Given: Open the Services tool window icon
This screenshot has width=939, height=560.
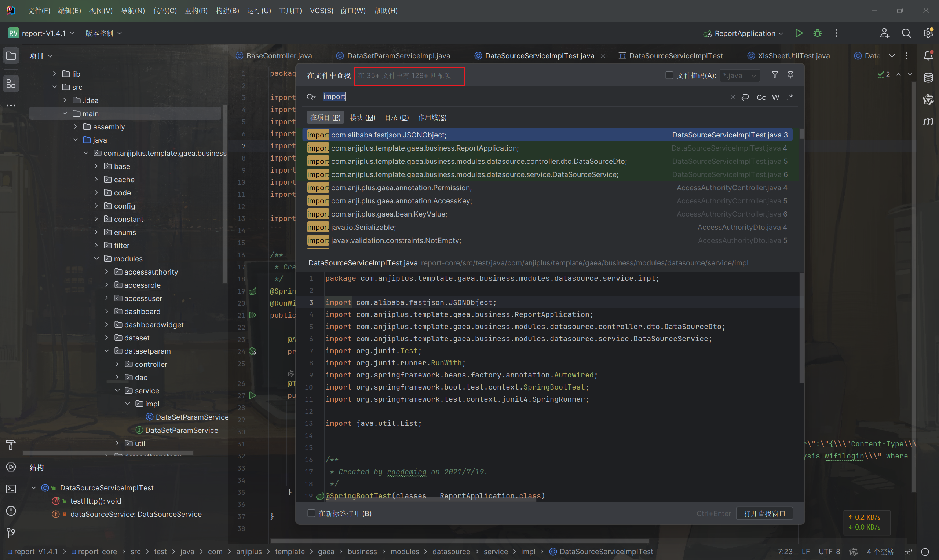Looking at the screenshot, I should click(11, 467).
